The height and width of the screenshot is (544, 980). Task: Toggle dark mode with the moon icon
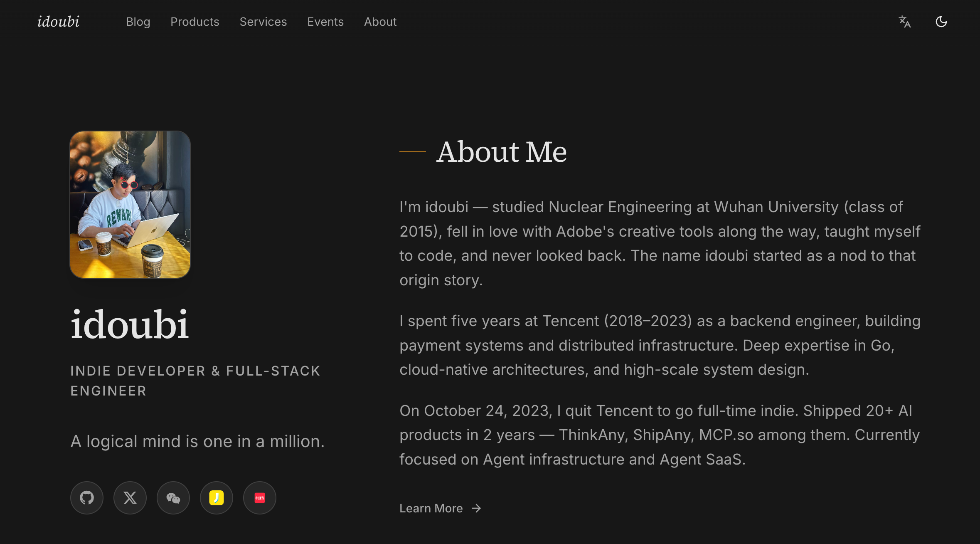941,22
